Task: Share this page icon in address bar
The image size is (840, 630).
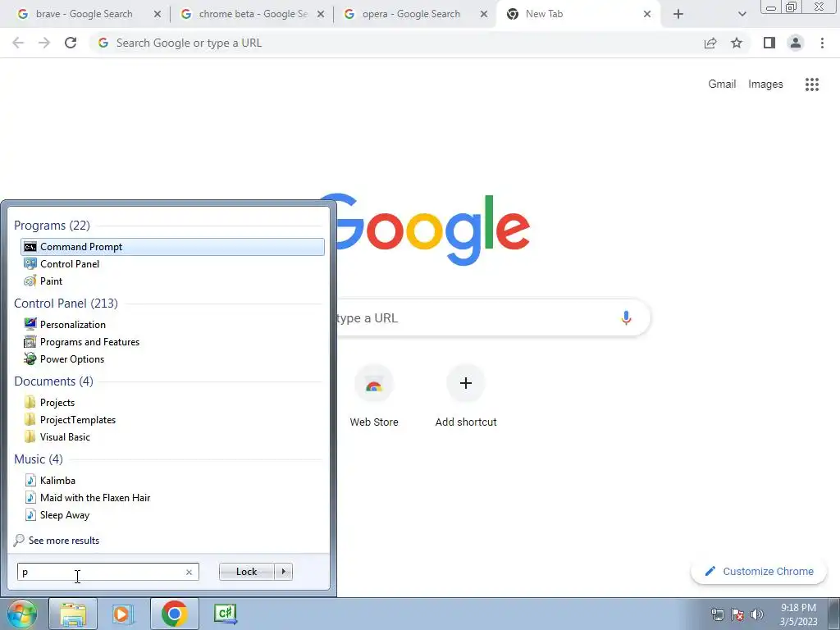Action: [x=710, y=43]
